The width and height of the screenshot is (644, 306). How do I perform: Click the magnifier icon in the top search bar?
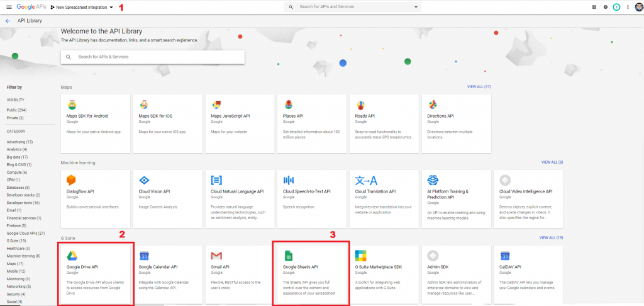pos(291,7)
